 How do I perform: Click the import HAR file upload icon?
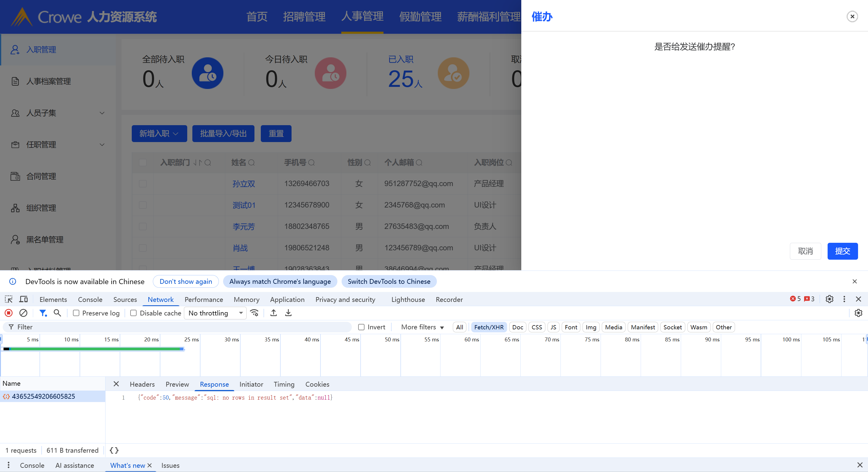click(274, 313)
